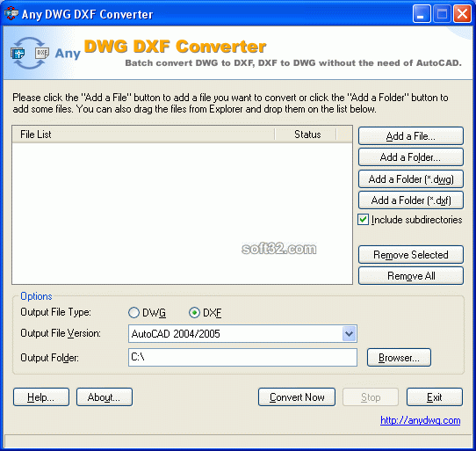The height and width of the screenshot is (451, 476).
Task: Click the Output File Version label
Action: click(x=61, y=333)
